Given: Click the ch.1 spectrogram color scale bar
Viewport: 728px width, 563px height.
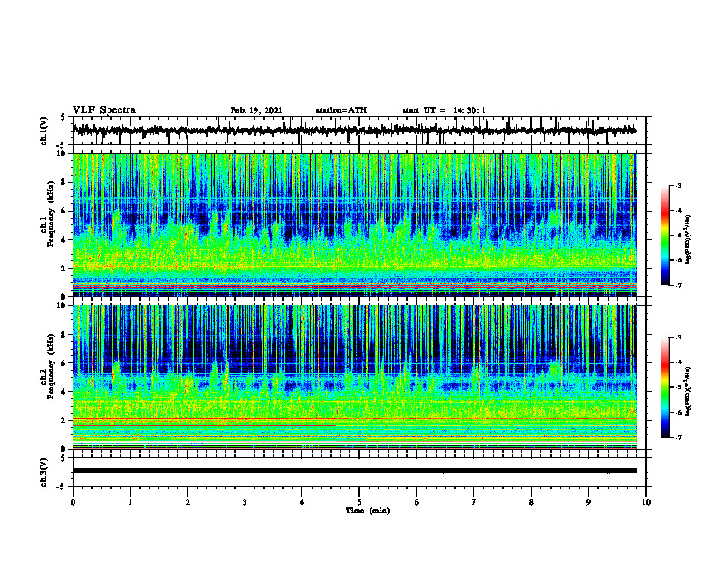Looking at the screenshot, I should point(665,236).
